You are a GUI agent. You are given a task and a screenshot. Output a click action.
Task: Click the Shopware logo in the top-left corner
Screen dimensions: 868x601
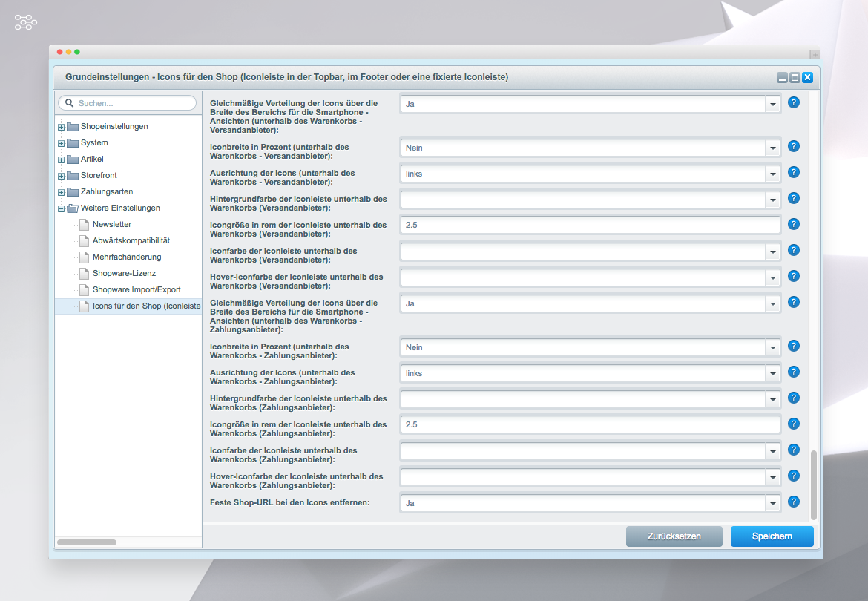point(25,22)
